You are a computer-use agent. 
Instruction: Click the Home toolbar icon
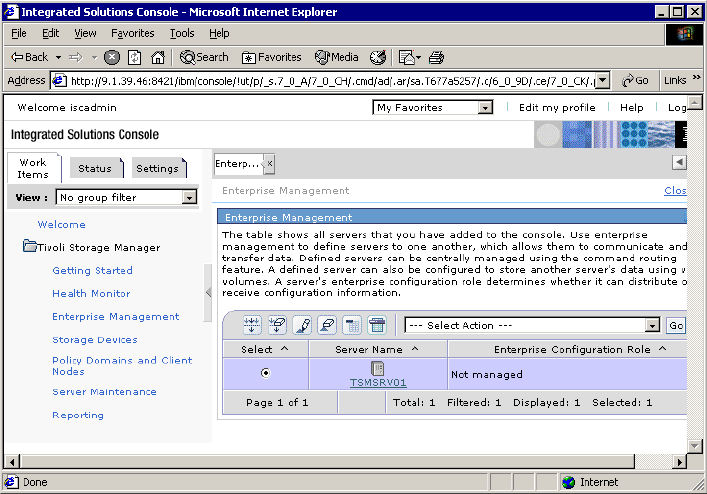click(x=158, y=57)
